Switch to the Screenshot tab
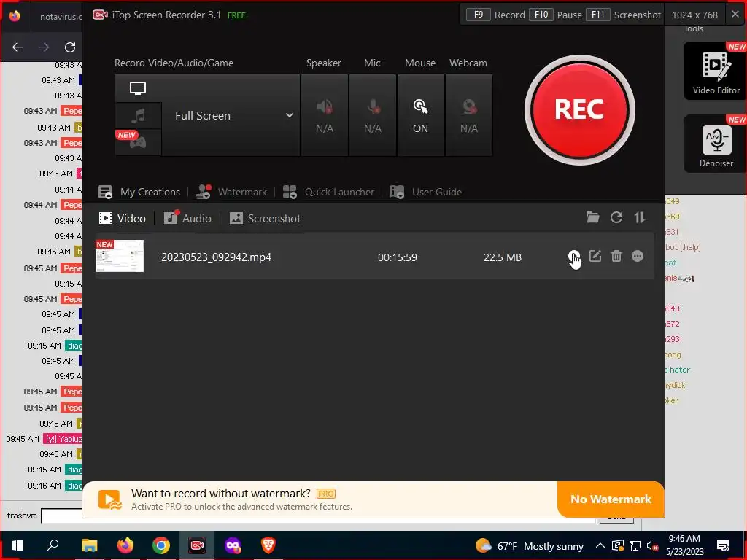747x560 pixels. (265, 219)
